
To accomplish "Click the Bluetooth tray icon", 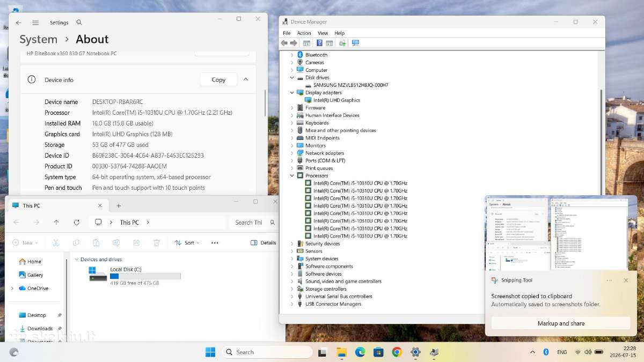I will pos(546,352).
